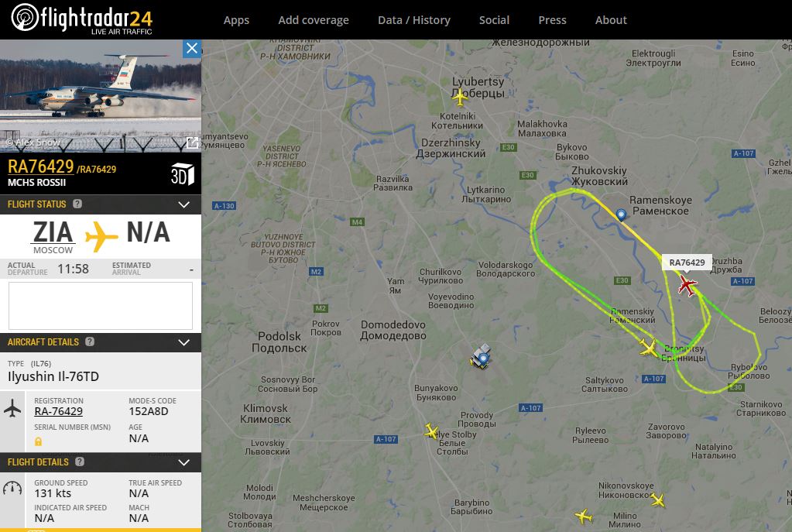Click the help icon beside Flight Status
This screenshot has width=792, height=532.
[x=77, y=204]
